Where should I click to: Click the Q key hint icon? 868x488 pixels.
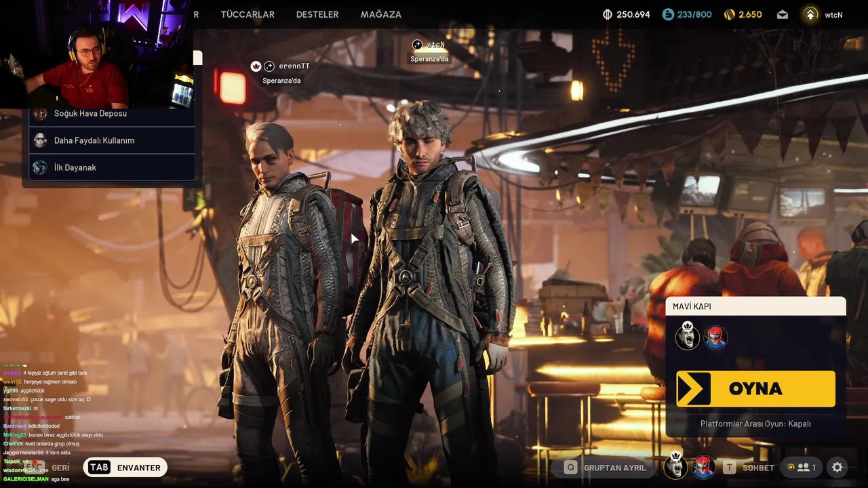click(x=571, y=467)
